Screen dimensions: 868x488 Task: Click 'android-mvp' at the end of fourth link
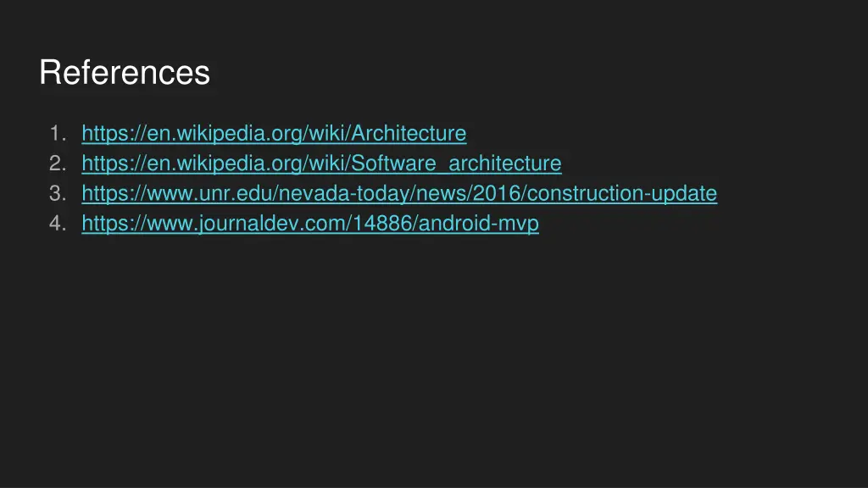pos(479,223)
